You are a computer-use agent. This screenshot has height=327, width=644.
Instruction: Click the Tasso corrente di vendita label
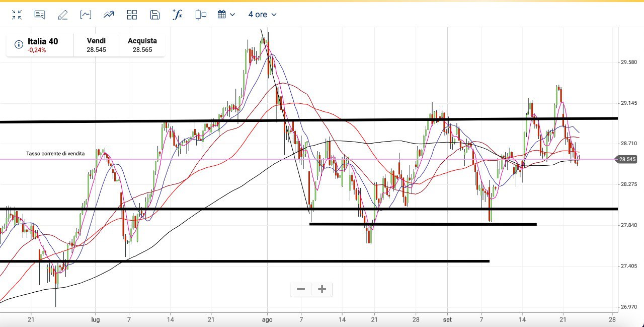point(55,153)
